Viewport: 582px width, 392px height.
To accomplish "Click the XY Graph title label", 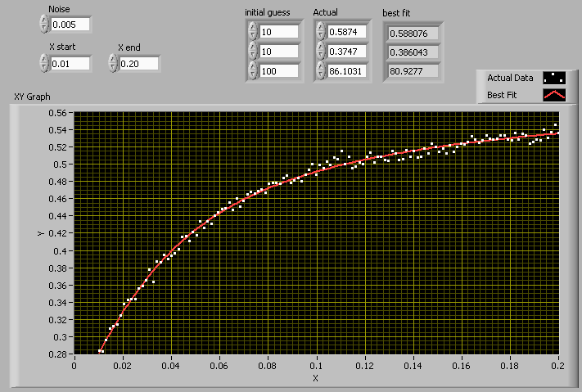I will [32, 97].
